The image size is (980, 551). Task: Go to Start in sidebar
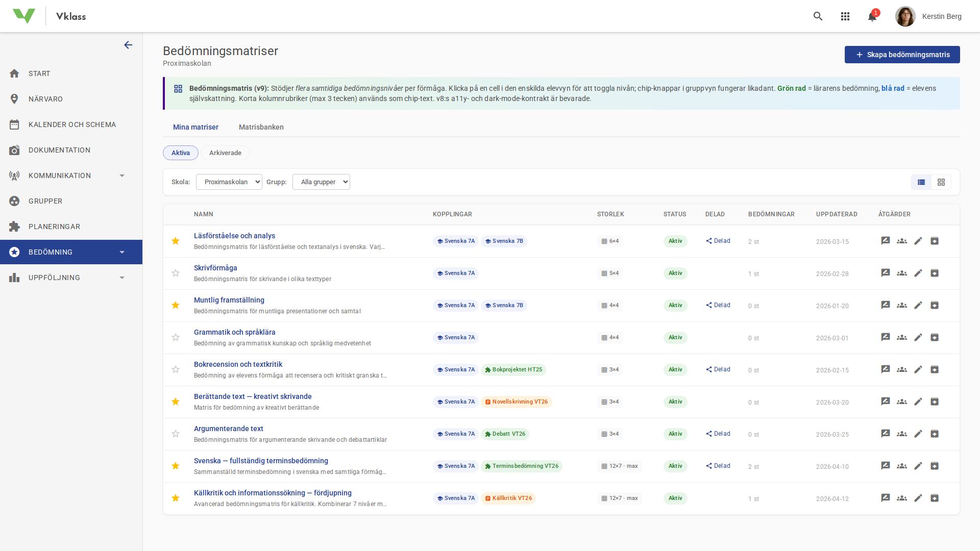click(71, 73)
